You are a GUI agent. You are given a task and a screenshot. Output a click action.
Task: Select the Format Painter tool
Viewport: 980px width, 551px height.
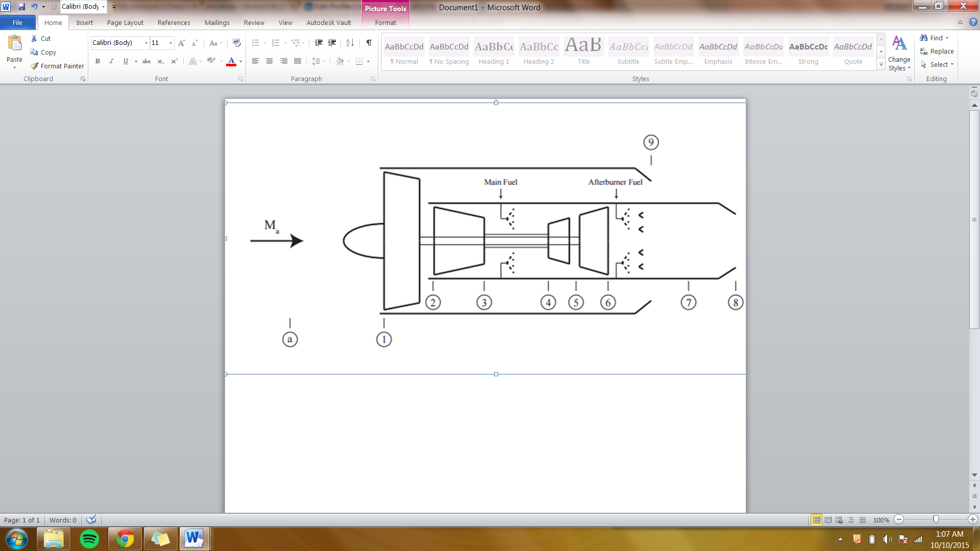[57, 66]
